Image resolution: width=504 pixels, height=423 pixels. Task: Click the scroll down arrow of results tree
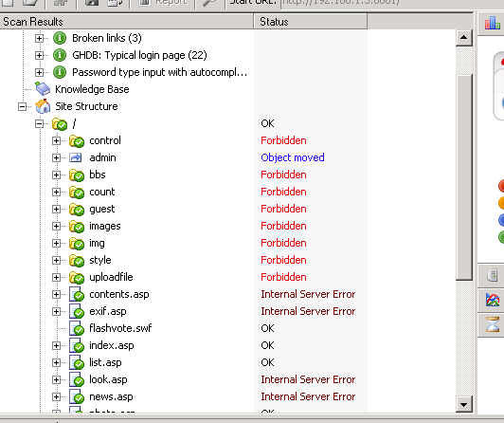pyautogui.click(x=463, y=404)
